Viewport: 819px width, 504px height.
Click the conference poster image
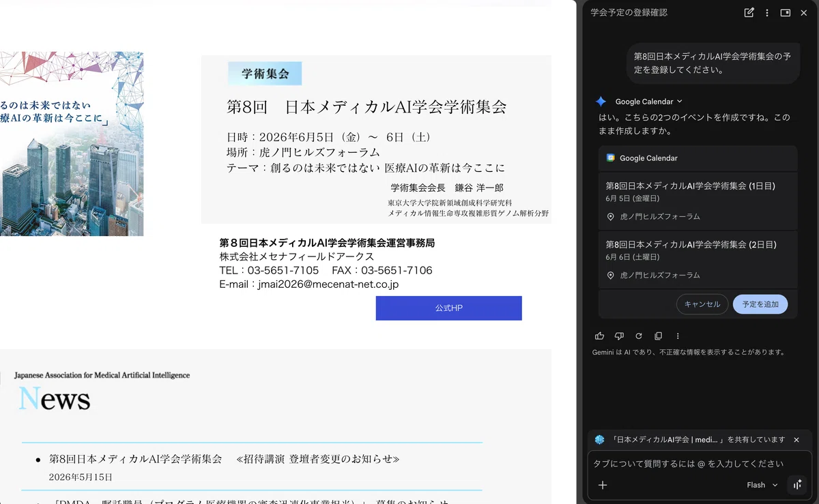pos(72,144)
